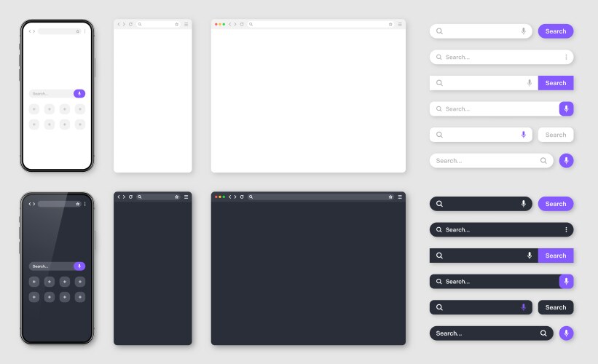Tap the bookmark star on the dark phone's browser bar
598x364 pixels.
(x=77, y=204)
